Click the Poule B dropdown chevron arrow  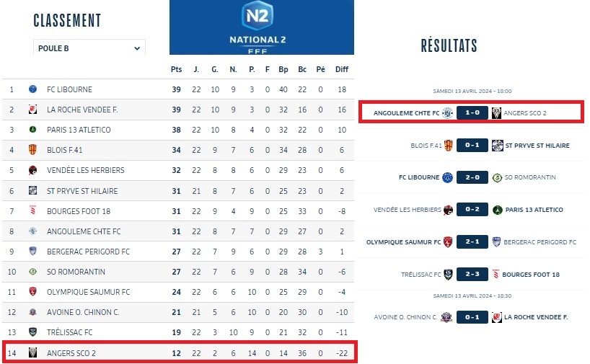[137, 48]
